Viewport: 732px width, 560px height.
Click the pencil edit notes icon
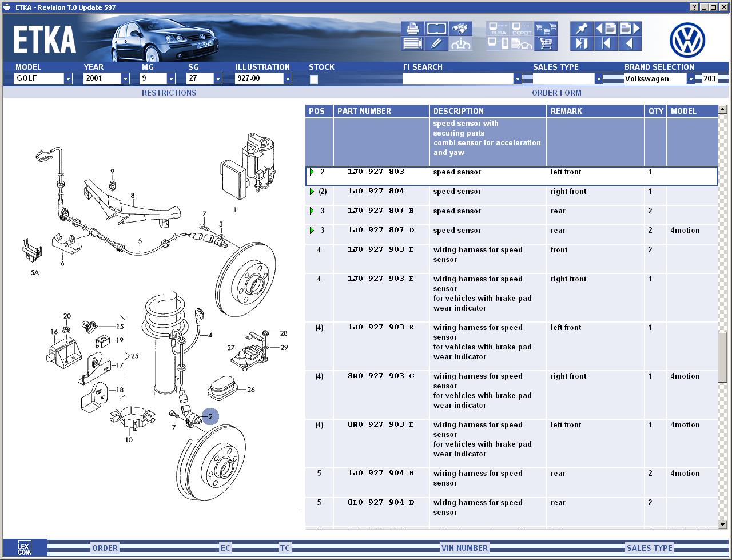[x=436, y=43]
